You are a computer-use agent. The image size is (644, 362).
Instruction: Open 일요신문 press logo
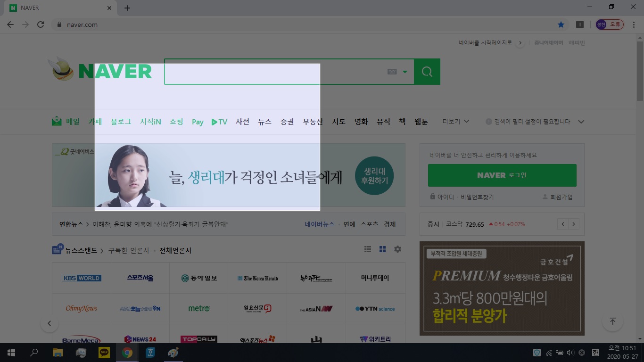[257, 309]
